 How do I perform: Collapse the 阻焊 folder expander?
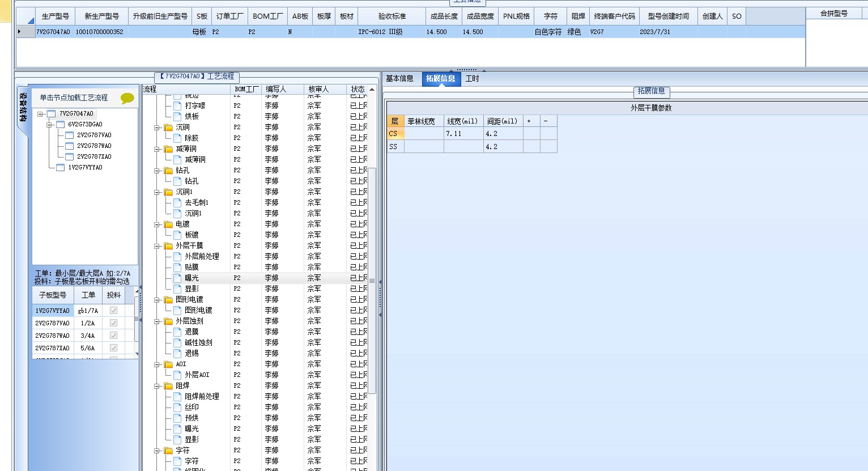tap(157, 386)
